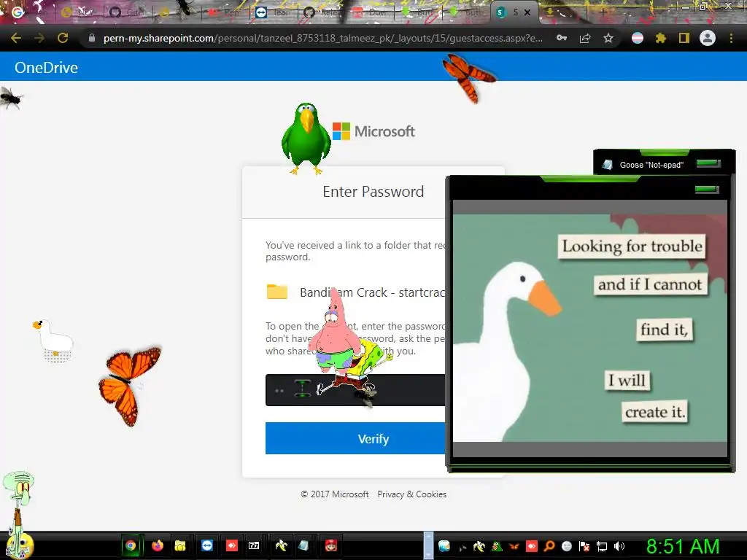The width and height of the screenshot is (747, 560).
Task: Click the Goose Not-epad green title button
Action: [708, 163]
